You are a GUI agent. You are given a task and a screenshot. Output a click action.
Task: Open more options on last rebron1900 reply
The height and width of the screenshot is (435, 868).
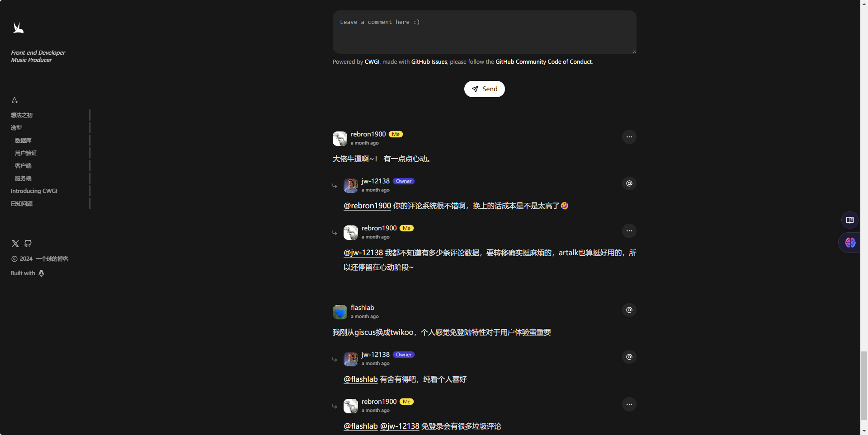point(629,404)
